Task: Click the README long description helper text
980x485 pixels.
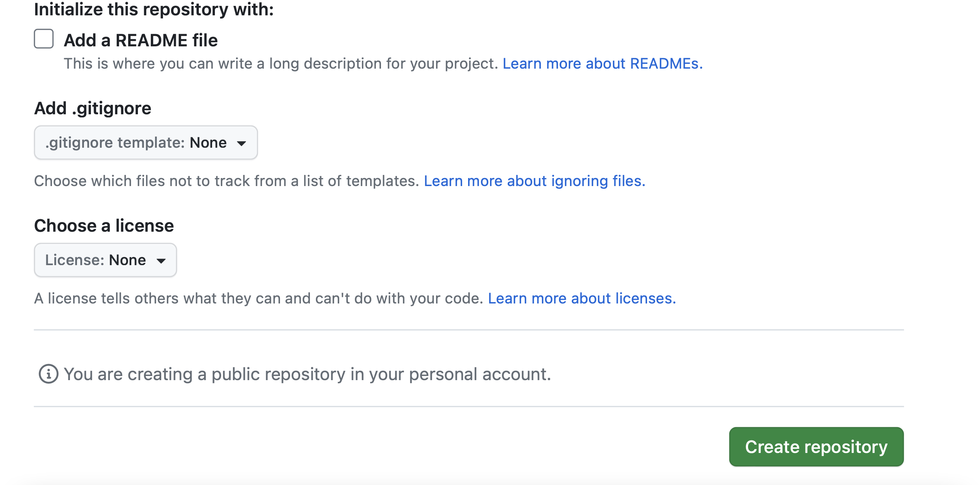Action: pos(281,63)
